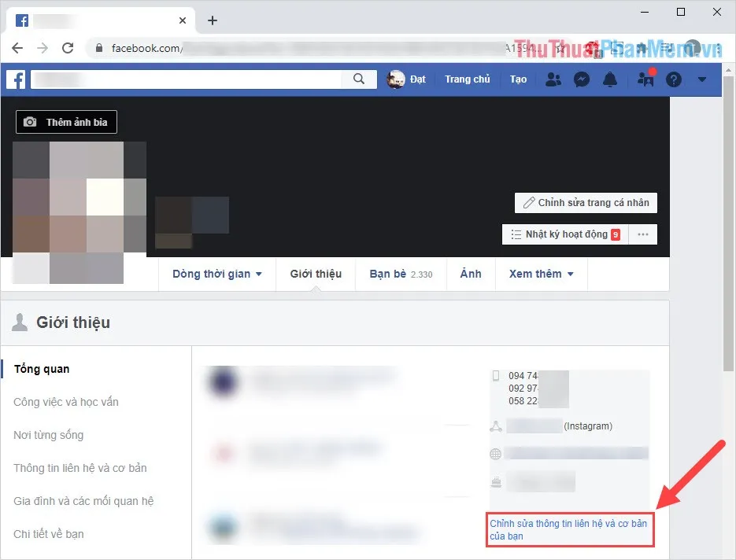Select Thông tin liên hệ và cơ bản
The height and width of the screenshot is (560, 736).
click(80, 468)
